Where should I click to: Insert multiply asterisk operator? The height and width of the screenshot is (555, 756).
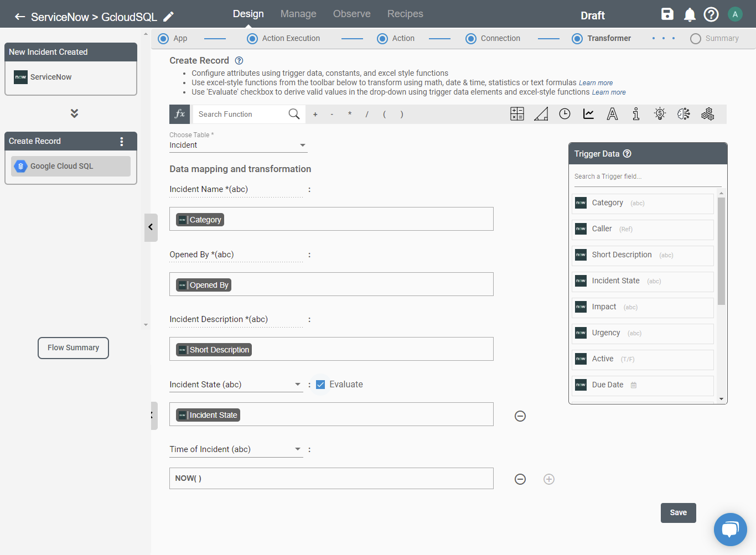tap(350, 115)
